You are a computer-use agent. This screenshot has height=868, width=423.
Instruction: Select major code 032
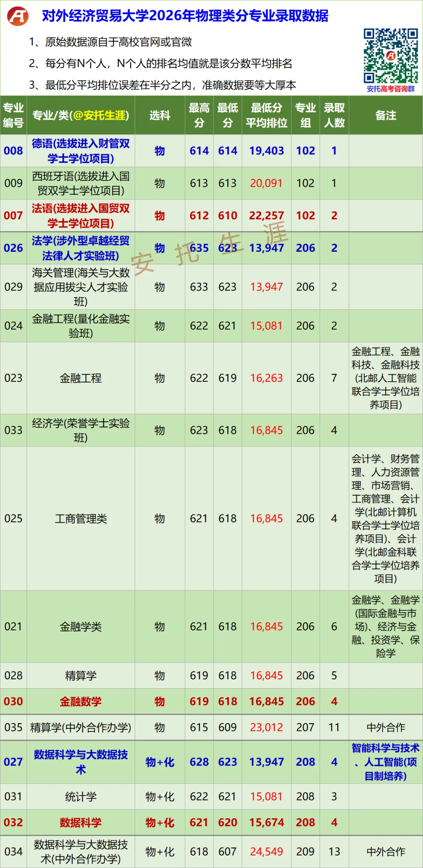(13, 823)
